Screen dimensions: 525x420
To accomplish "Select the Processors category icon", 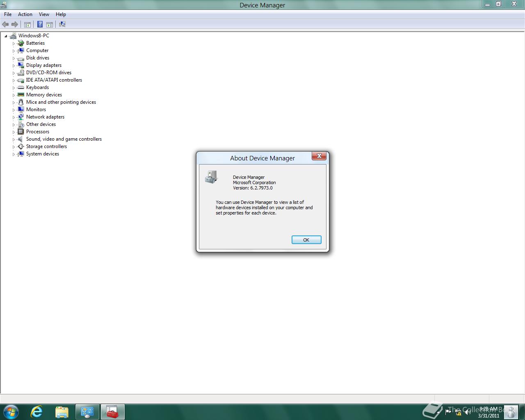I will tap(21, 132).
